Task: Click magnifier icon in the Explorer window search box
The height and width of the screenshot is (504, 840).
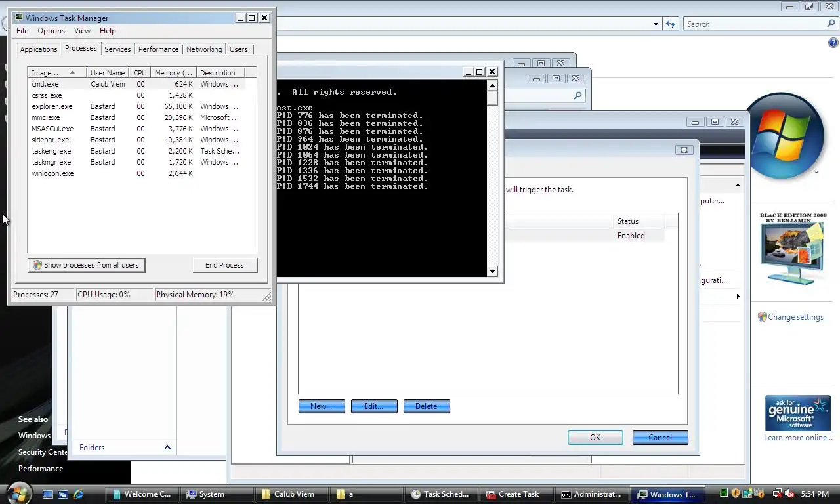Action: coord(577,96)
